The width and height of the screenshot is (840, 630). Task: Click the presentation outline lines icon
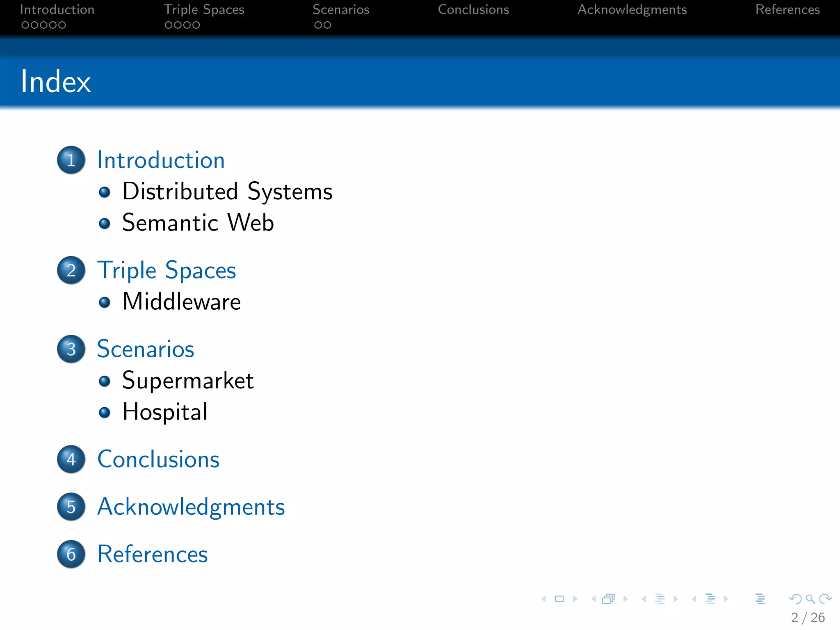click(x=760, y=599)
